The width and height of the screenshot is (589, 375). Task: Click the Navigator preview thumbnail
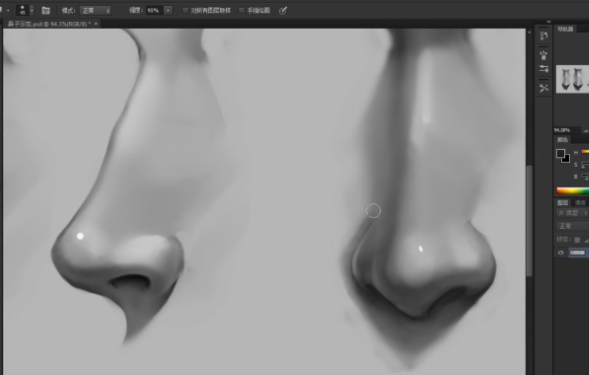point(572,79)
